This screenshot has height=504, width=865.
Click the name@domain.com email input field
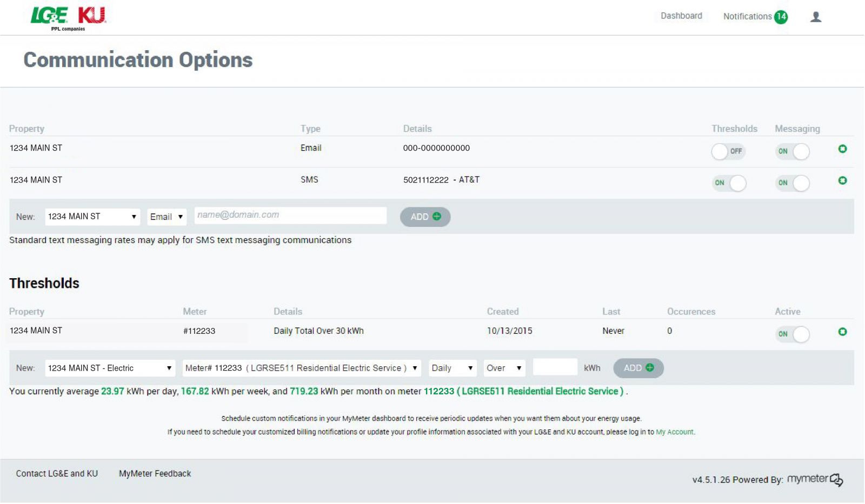tap(290, 215)
